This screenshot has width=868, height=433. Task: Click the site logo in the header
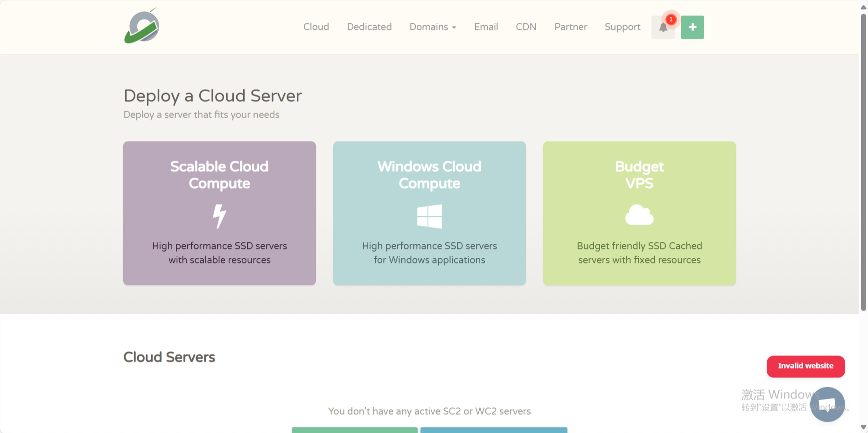[142, 27]
